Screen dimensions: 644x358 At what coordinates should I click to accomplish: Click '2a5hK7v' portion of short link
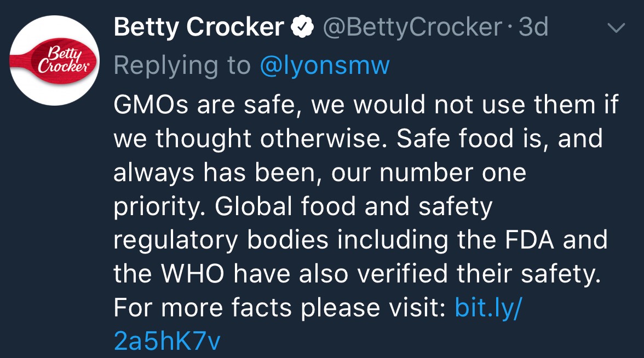[x=167, y=342]
